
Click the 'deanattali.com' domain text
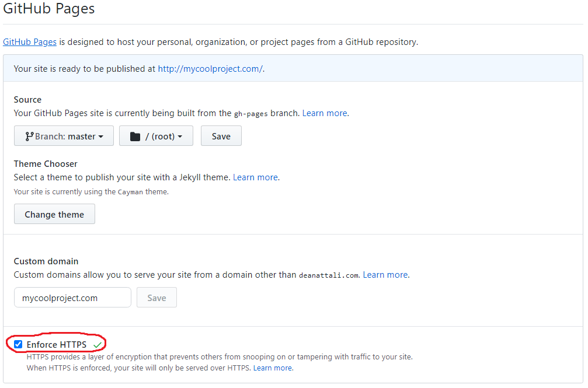pyautogui.click(x=329, y=275)
